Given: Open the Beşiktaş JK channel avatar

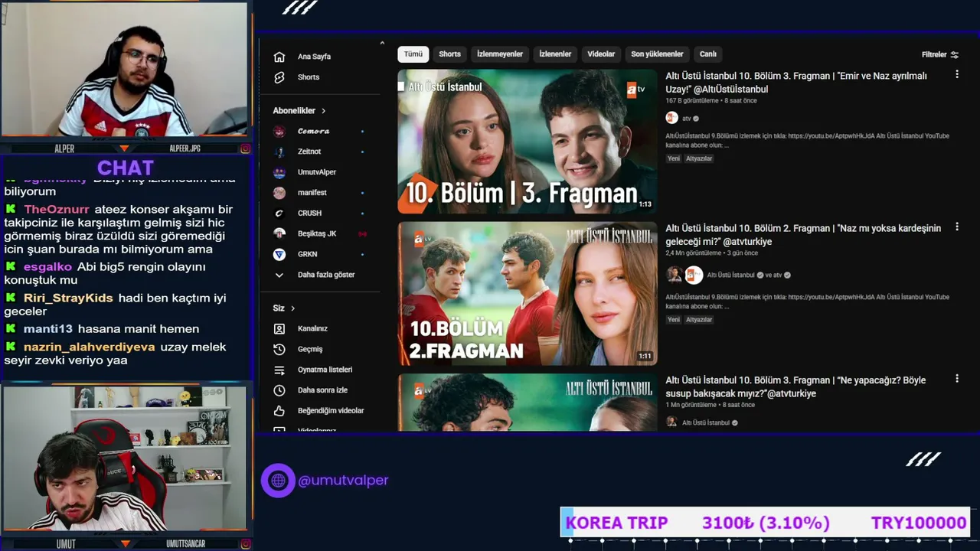Looking at the screenshot, I should pos(279,233).
